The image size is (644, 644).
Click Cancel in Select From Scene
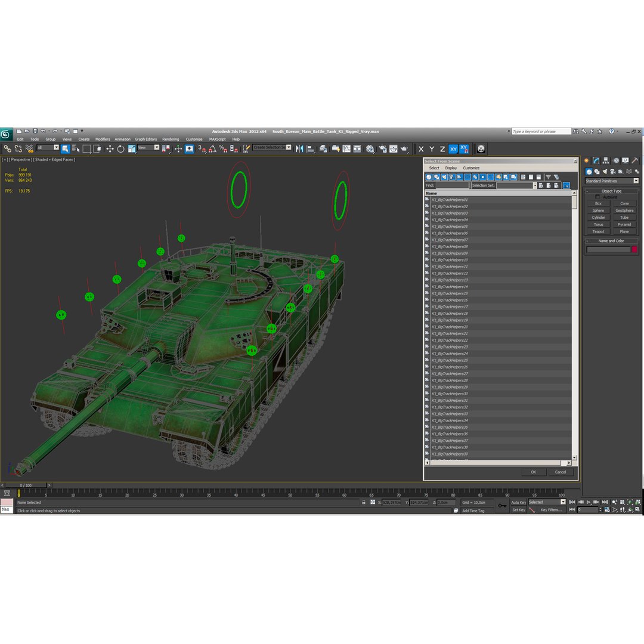(x=560, y=472)
